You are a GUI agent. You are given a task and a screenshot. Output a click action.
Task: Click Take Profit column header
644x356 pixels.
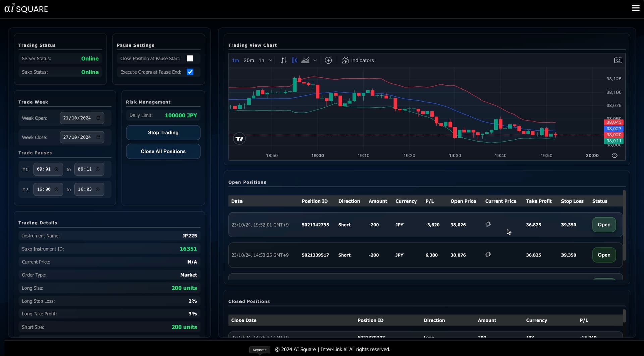539,201
